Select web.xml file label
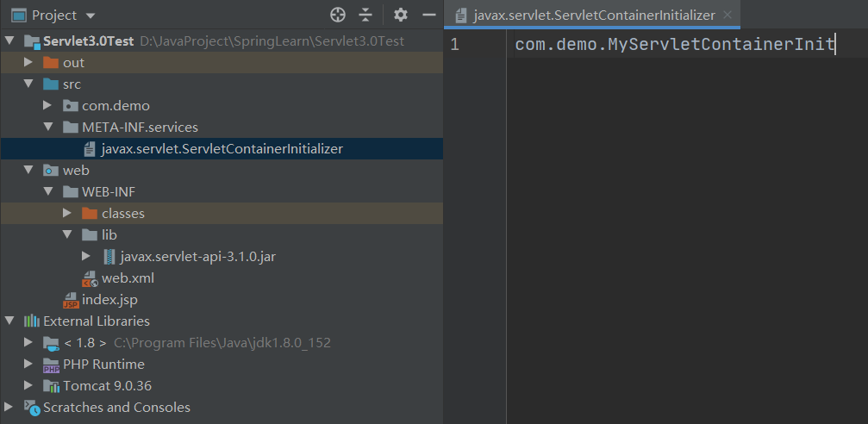This screenshot has height=424, width=868. [x=128, y=278]
